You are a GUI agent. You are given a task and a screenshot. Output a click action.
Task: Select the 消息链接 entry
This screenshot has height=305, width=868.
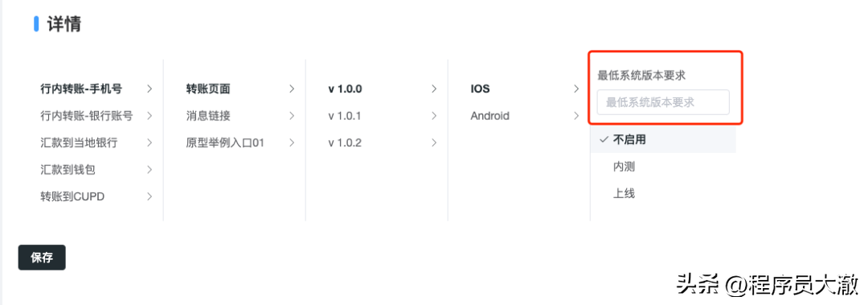tap(208, 116)
